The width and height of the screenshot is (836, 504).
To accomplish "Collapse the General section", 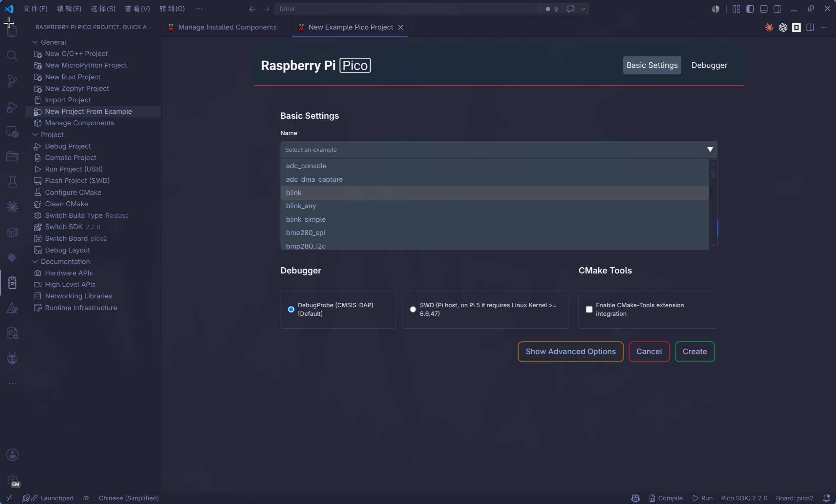I will pos(35,42).
